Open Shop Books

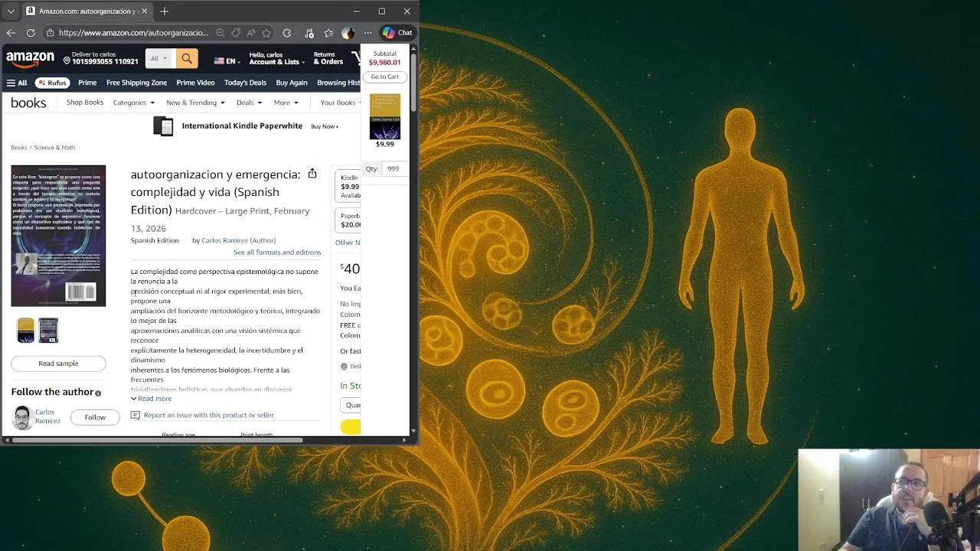point(85,103)
